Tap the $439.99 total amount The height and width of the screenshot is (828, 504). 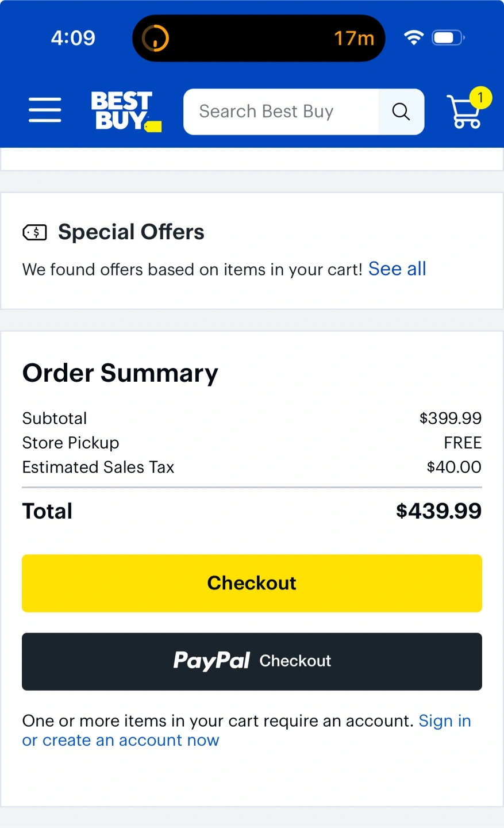(x=438, y=511)
